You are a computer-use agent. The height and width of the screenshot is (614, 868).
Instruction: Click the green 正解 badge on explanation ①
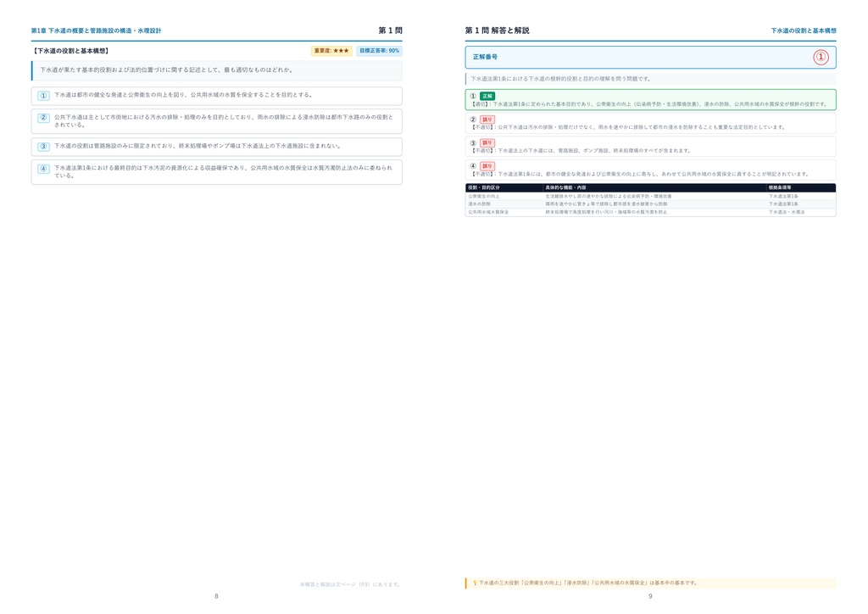point(487,96)
